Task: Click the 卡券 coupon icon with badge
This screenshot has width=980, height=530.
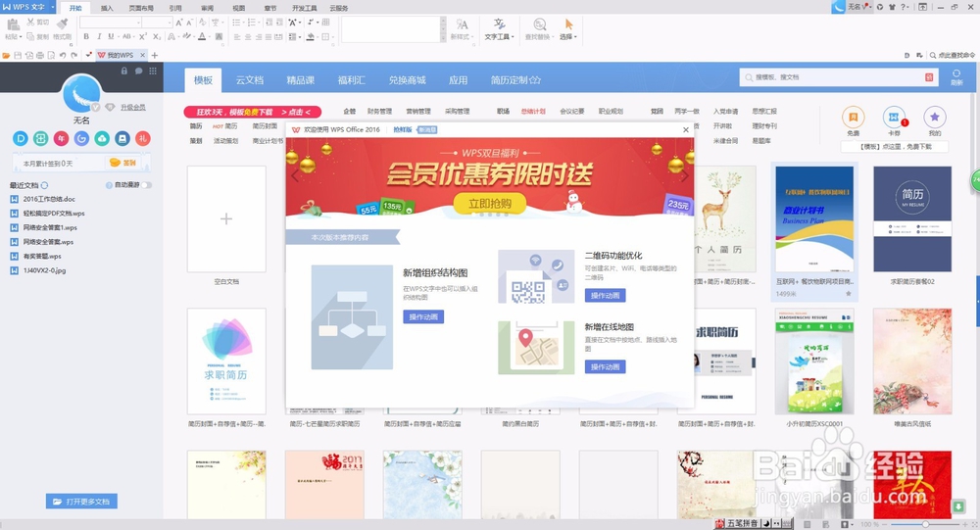Action: click(x=894, y=117)
